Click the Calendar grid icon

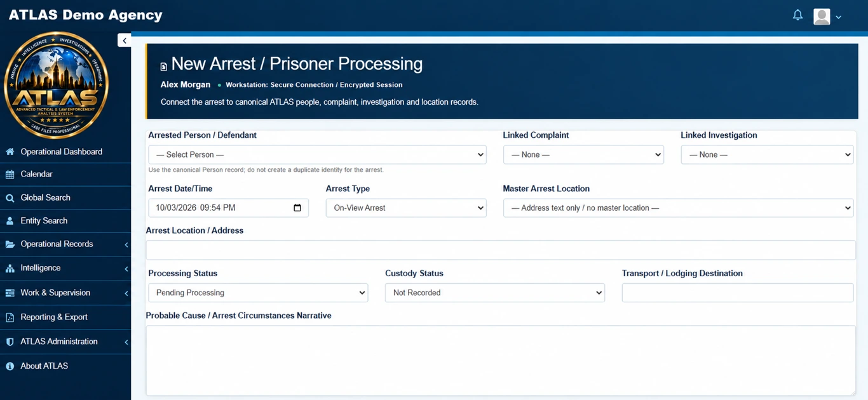point(10,174)
